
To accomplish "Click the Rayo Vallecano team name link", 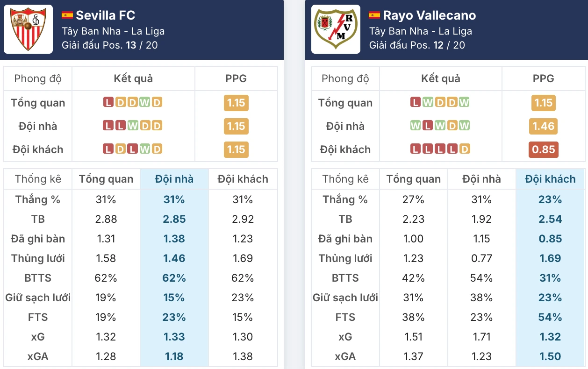I will click(x=429, y=15).
